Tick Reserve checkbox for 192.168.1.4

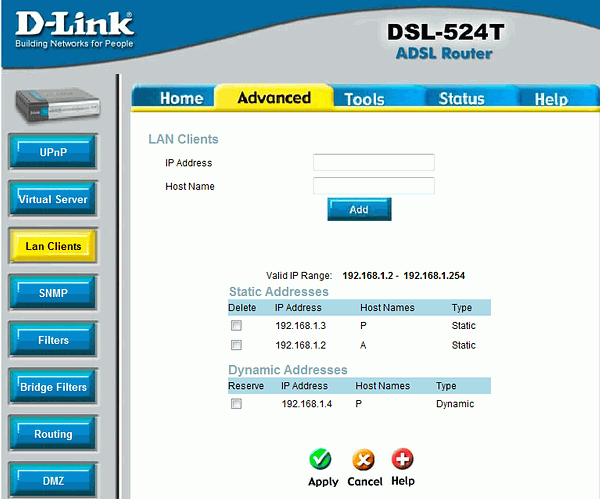coord(236,404)
